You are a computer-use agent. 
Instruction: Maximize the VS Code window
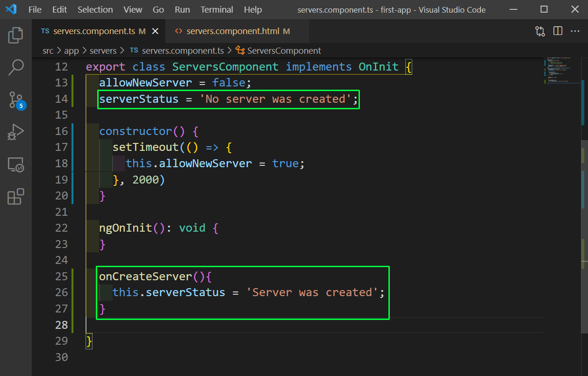coord(544,9)
